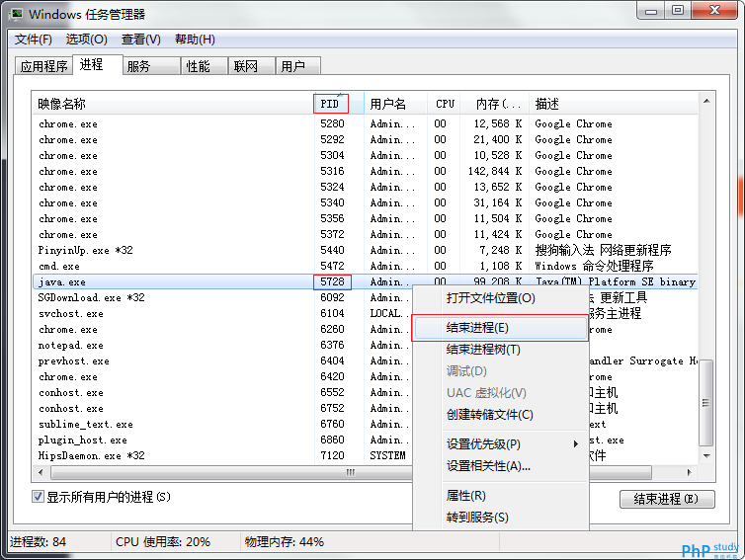Select conhost.exe row with PID 6752

[365, 409]
